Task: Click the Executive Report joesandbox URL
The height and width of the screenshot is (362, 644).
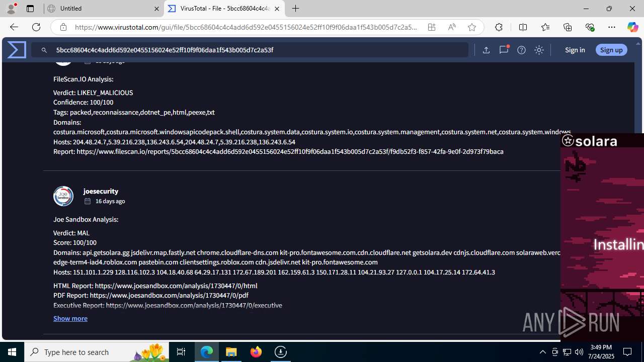Action: (194, 305)
